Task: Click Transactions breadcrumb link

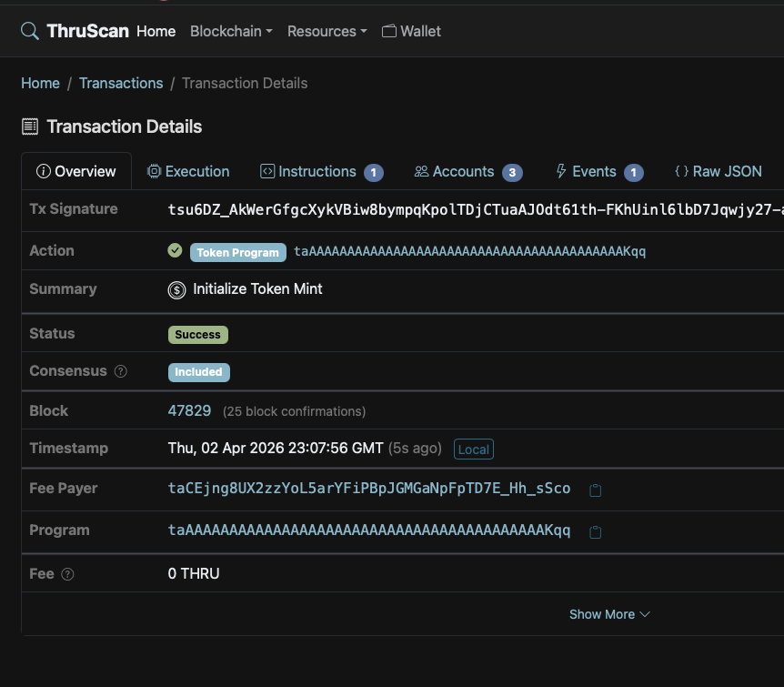Action: 121,83
